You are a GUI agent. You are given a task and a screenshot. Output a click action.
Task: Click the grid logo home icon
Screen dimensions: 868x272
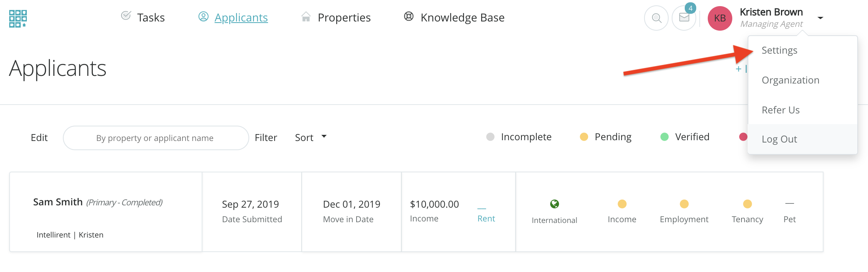pyautogui.click(x=18, y=18)
